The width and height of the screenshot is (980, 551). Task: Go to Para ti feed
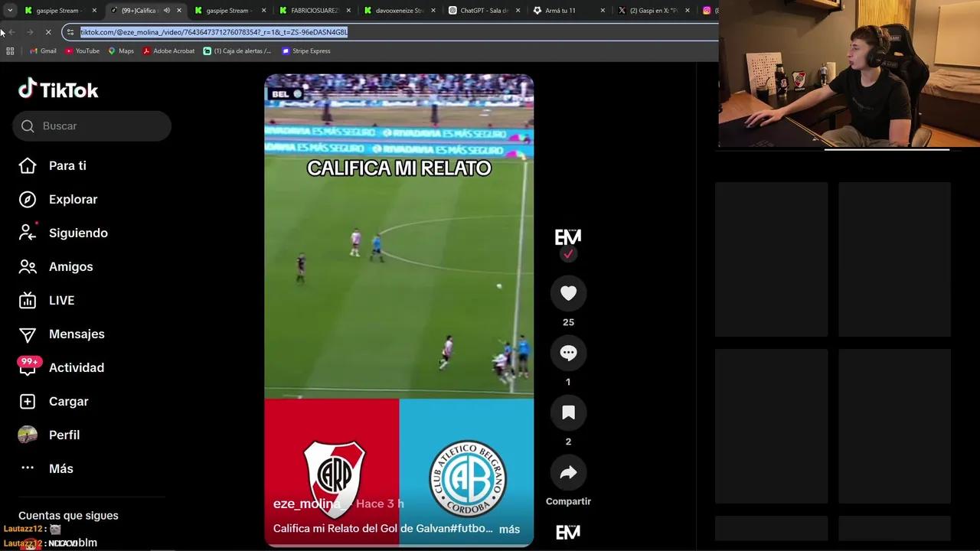pos(67,165)
